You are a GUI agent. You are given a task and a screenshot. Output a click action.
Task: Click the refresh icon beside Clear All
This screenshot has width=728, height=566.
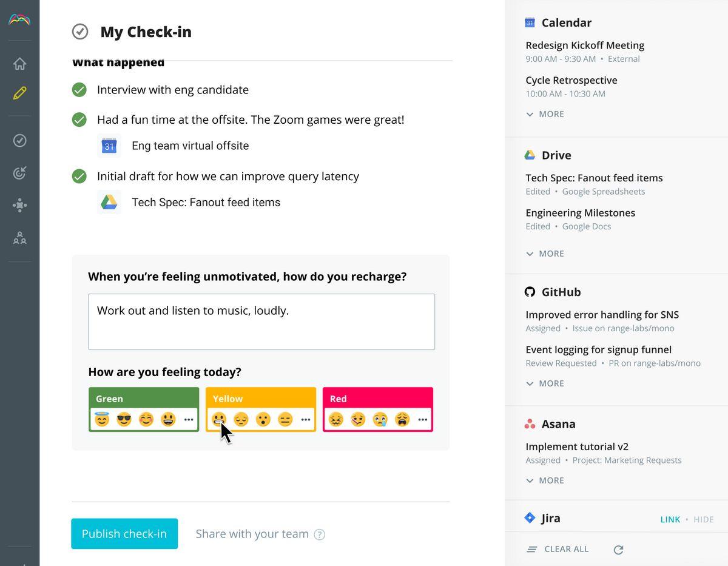[x=618, y=550]
